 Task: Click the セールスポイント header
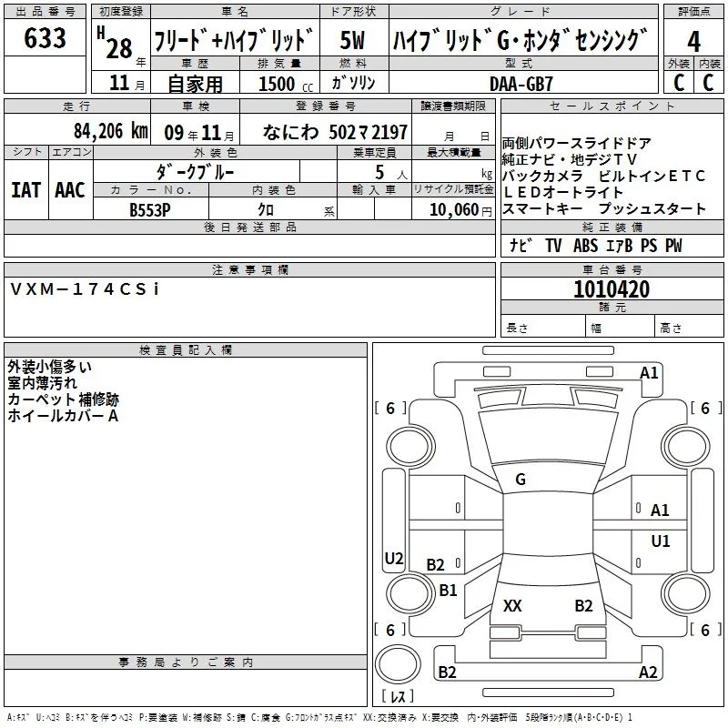pyautogui.click(x=612, y=106)
